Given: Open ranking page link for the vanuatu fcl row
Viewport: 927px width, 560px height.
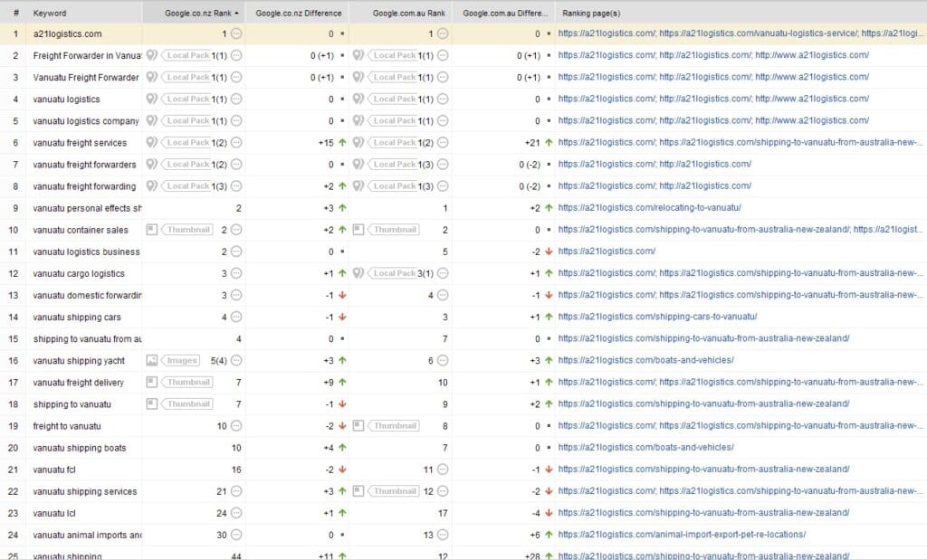Looking at the screenshot, I should 703,469.
